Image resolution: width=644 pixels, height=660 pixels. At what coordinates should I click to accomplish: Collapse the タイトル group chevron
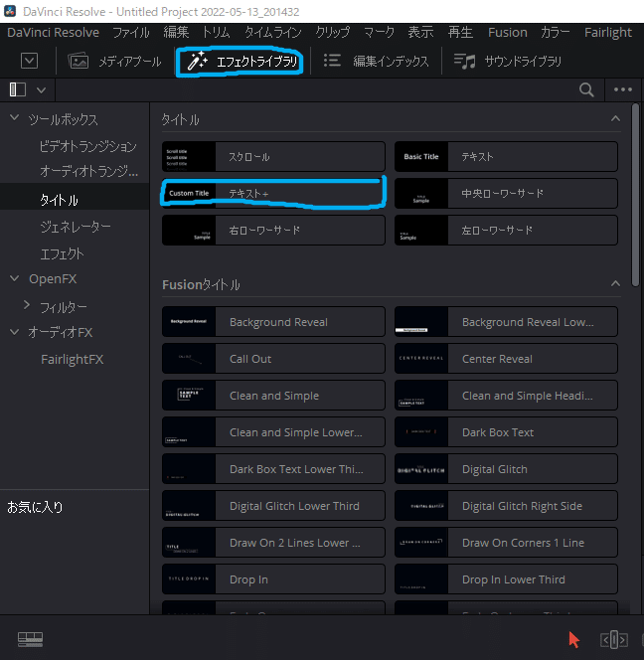tap(615, 118)
